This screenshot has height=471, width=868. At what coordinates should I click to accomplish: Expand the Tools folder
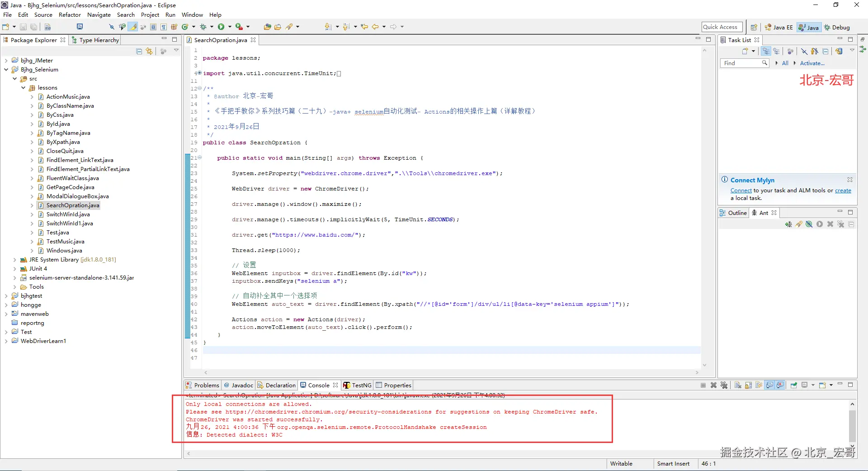coord(15,287)
